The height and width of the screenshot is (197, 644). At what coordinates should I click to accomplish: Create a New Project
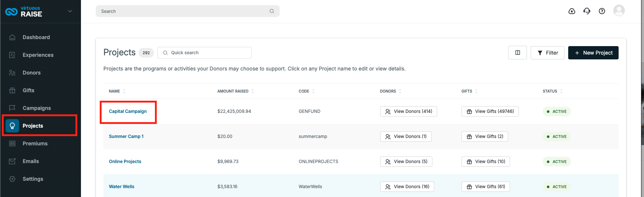tap(593, 53)
